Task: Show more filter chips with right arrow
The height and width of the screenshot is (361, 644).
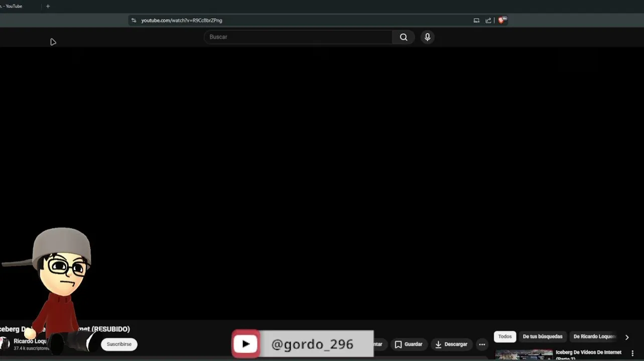Action: tap(626, 337)
